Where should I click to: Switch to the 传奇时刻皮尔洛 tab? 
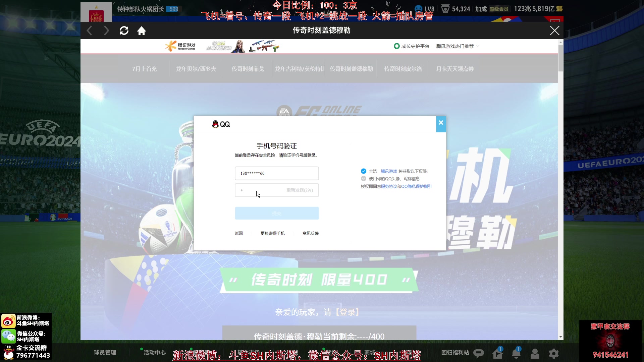tap(403, 69)
